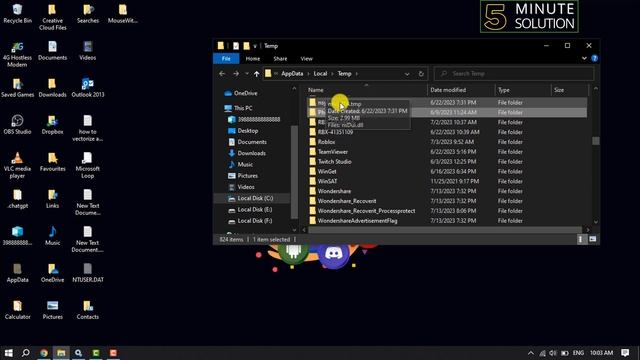Screen dimensions: 640x360
Task: Open the notification center icon
Action: pos(625,353)
